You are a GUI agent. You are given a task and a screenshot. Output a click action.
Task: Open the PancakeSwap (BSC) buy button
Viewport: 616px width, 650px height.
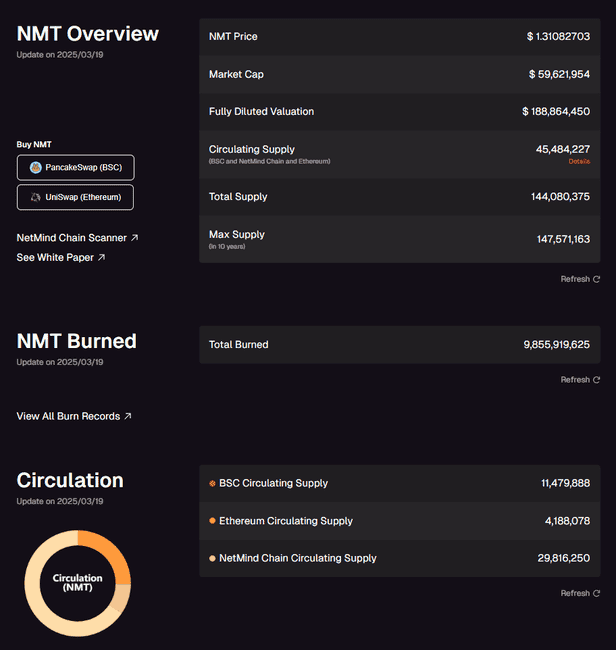tap(76, 167)
